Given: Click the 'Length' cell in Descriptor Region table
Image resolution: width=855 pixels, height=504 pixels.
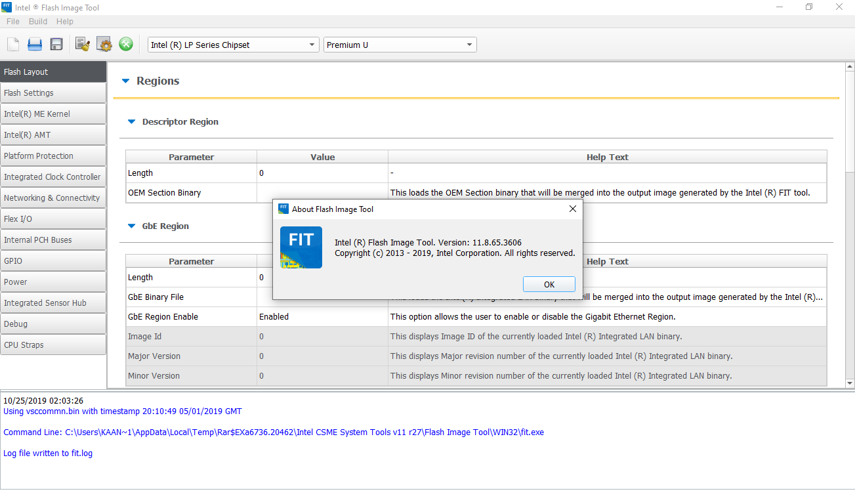Looking at the screenshot, I should point(192,173).
